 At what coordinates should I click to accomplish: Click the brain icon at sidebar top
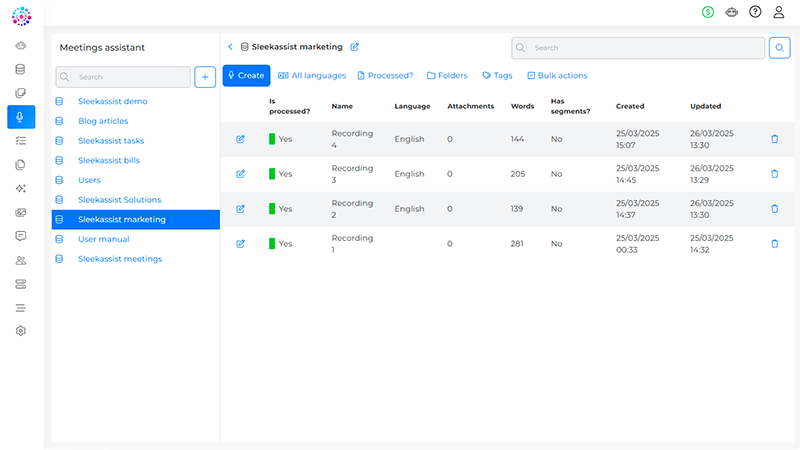click(x=20, y=46)
